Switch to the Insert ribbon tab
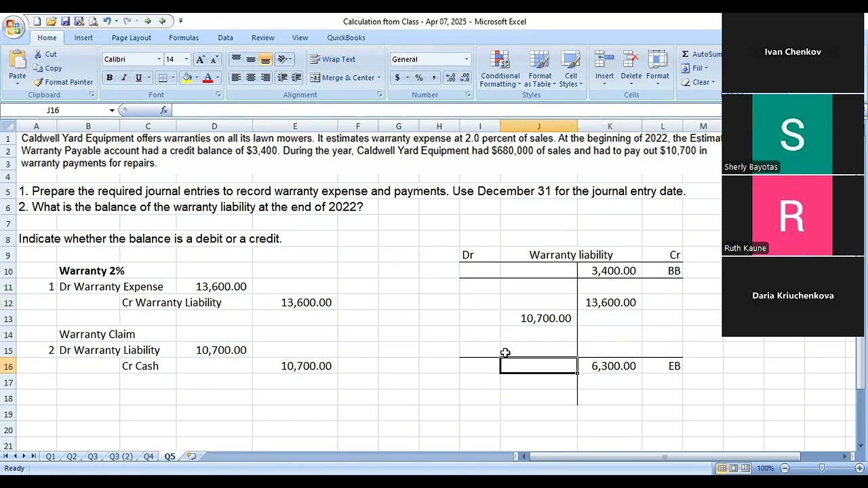Image resolution: width=868 pixels, height=488 pixels. (x=83, y=38)
